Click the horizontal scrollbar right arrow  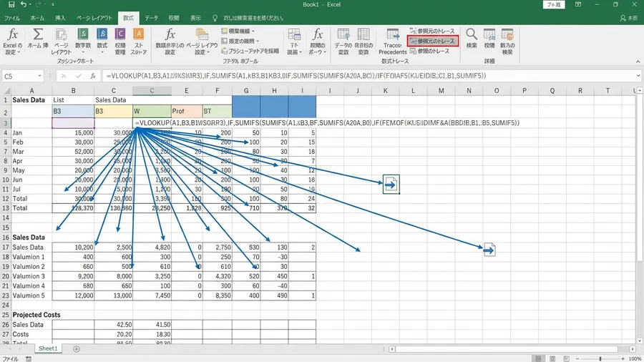(633, 349)
